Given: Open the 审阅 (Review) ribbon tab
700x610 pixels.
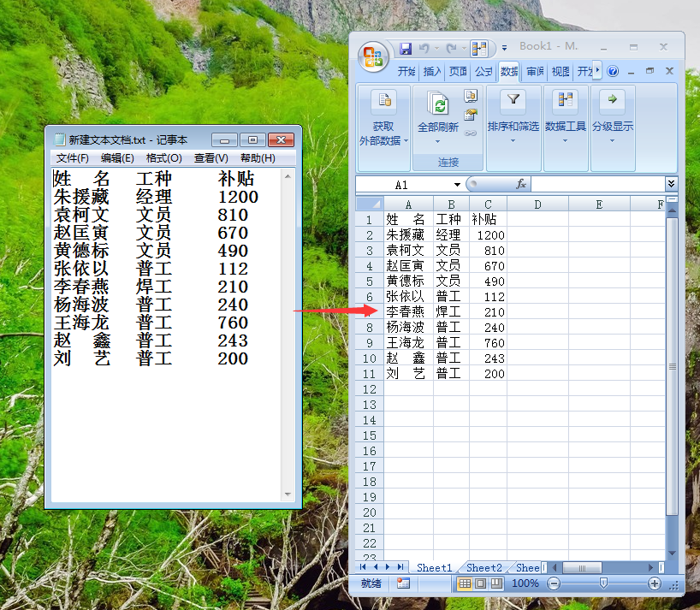Looking at the screenshot, I should [x=535, y=71].
